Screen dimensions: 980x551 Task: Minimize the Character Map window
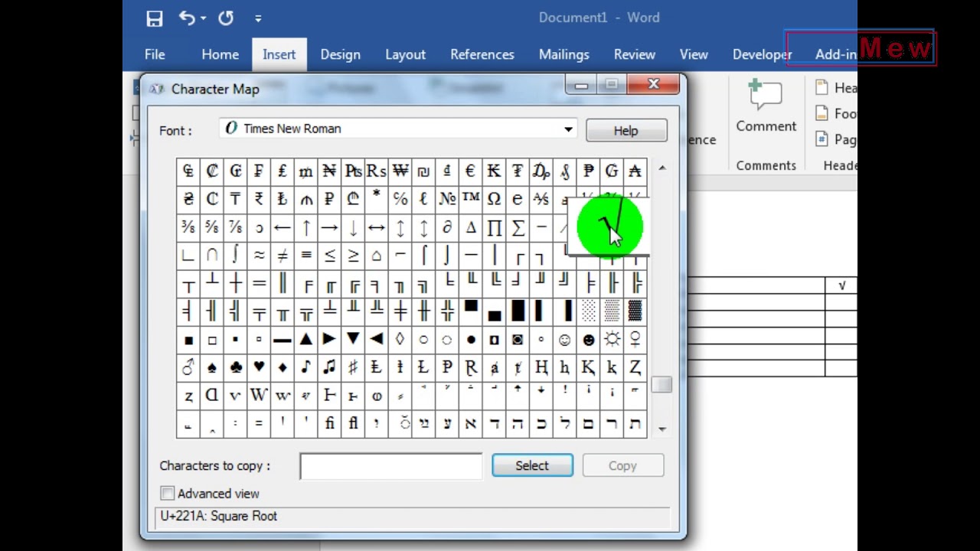tap(581, 84)
